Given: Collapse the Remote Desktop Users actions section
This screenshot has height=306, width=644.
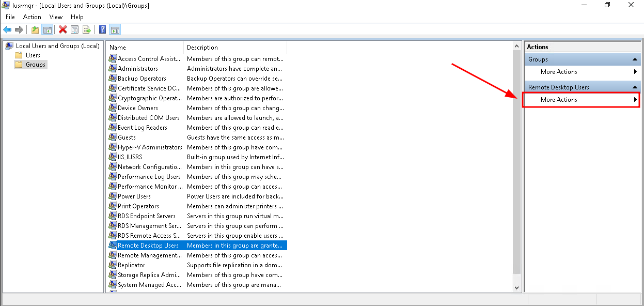Looking at the screenshot, I should pyautogui.click(x=635, y=87).
